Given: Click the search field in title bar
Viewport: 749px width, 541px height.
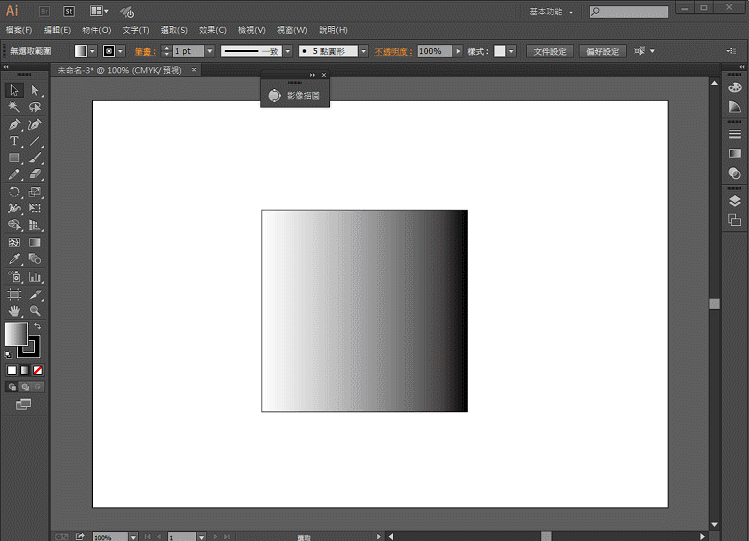Looking at the screenshot, I should pyautogui.click(x=629, y=11).
